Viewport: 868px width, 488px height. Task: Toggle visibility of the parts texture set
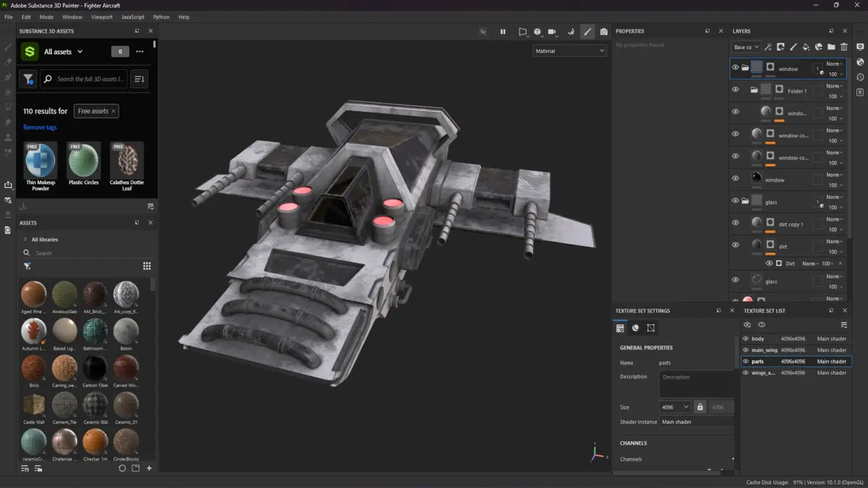click(746, 361)
